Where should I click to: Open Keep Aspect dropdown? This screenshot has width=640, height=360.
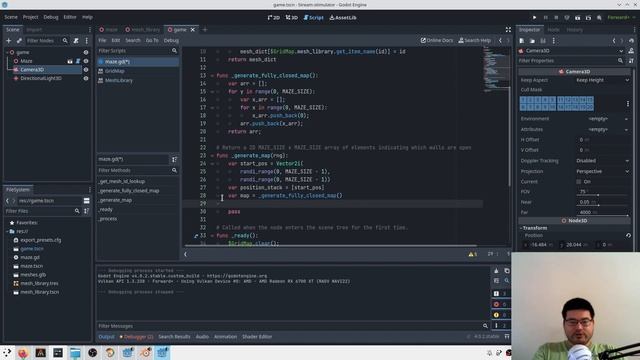pos(602,80)
